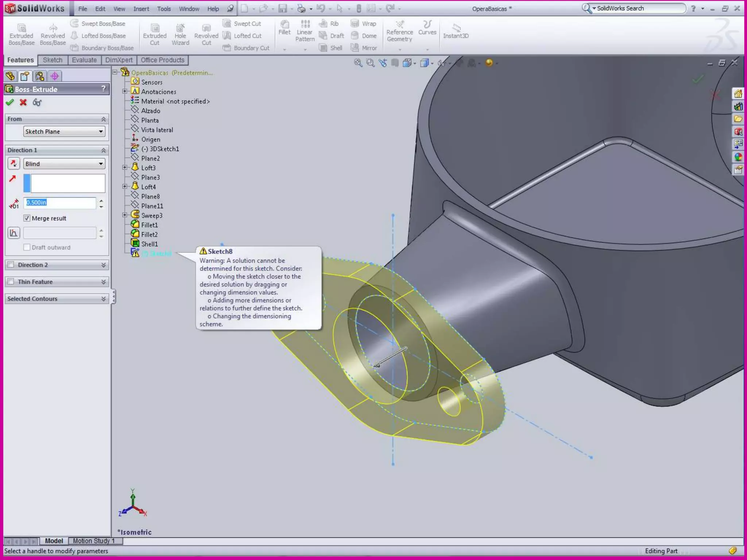Screen dimensions: 747x560
Task: Select the Fillet tool in ribbon
Action: [284, 28]
